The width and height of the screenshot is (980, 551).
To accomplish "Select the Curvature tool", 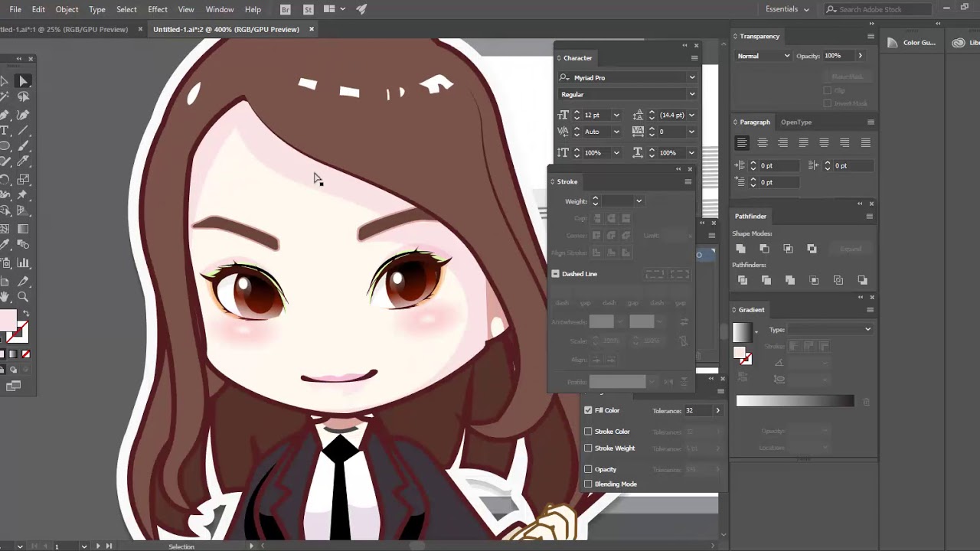I will click(x=23, y=114).
